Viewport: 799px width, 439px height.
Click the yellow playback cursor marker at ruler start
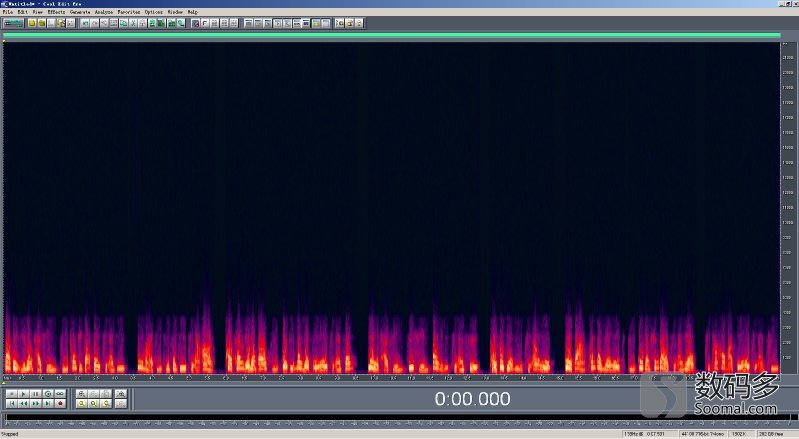point(4,382)
